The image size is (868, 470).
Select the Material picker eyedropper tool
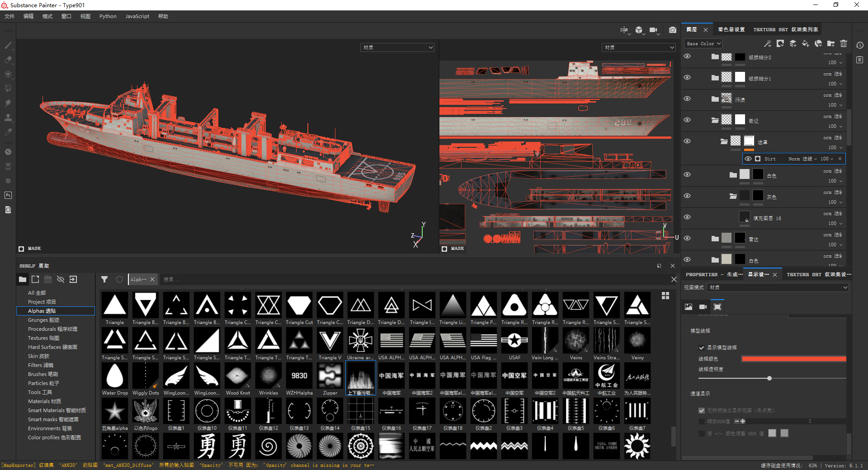(x=8, y=132)
